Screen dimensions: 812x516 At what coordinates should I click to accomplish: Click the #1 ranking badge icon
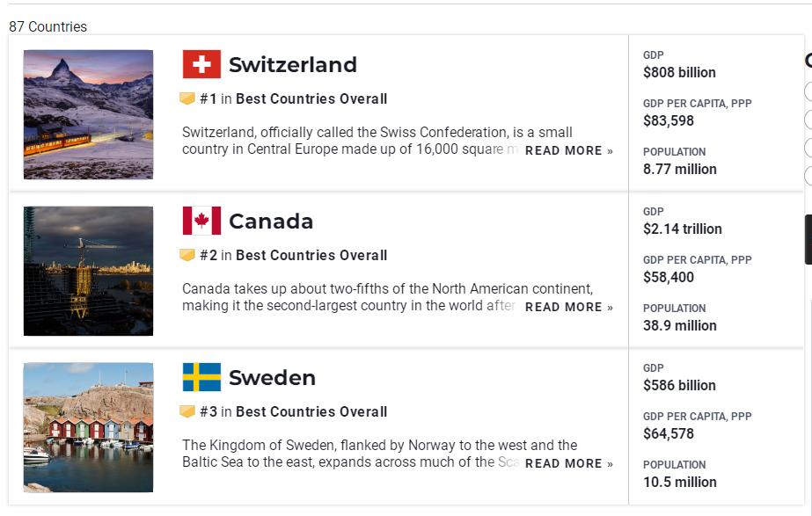[187, 99]
